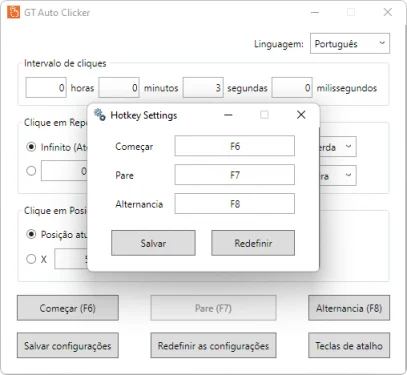Select the Infinito repeat radio button
407x375 pixels.
point(31,147)
